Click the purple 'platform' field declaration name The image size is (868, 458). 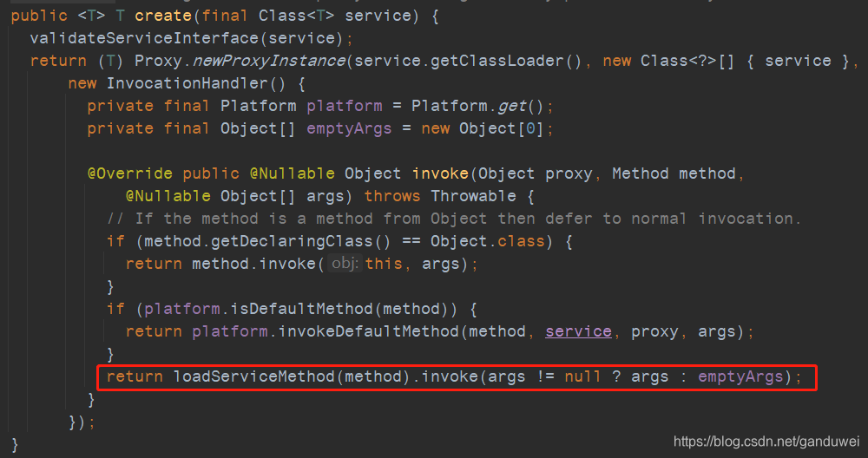(x=345, y=106)
